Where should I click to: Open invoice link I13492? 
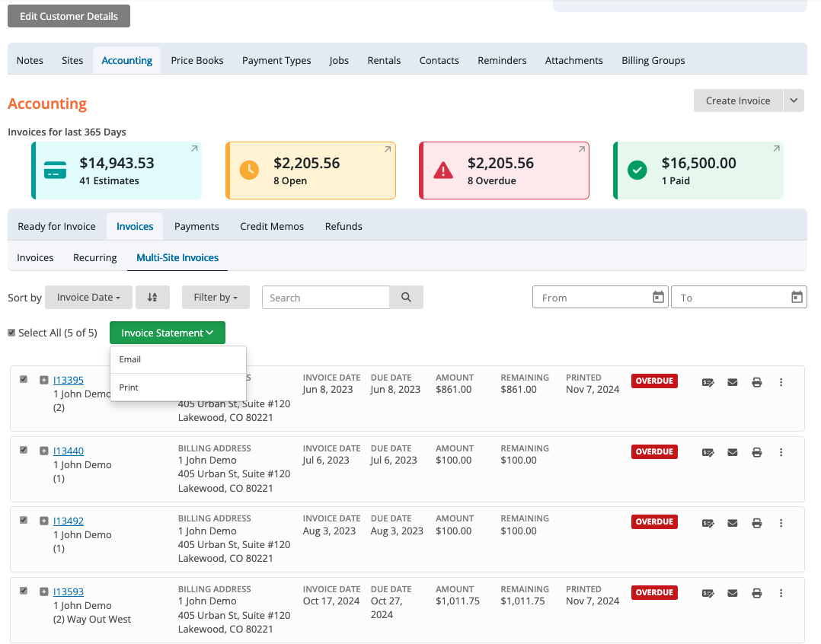(x=69, y=521)
